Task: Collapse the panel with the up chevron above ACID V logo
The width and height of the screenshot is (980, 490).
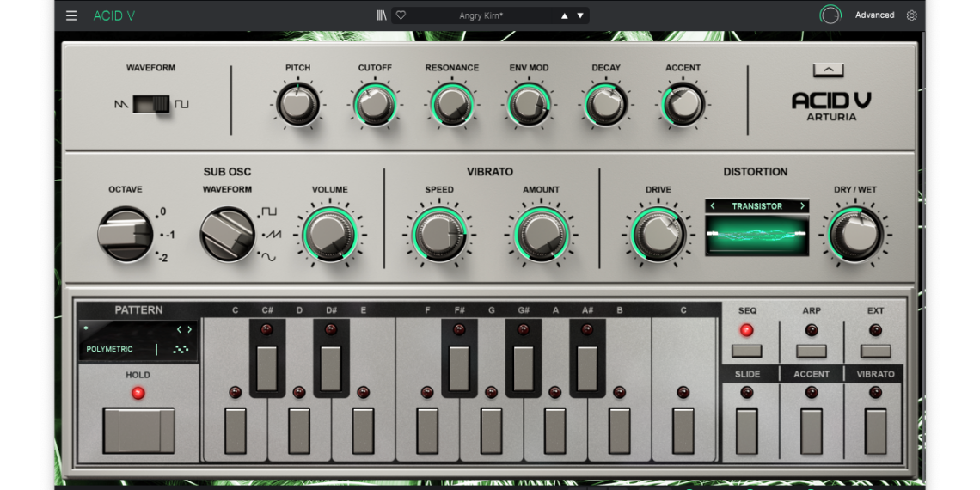Action: [829, 70]
